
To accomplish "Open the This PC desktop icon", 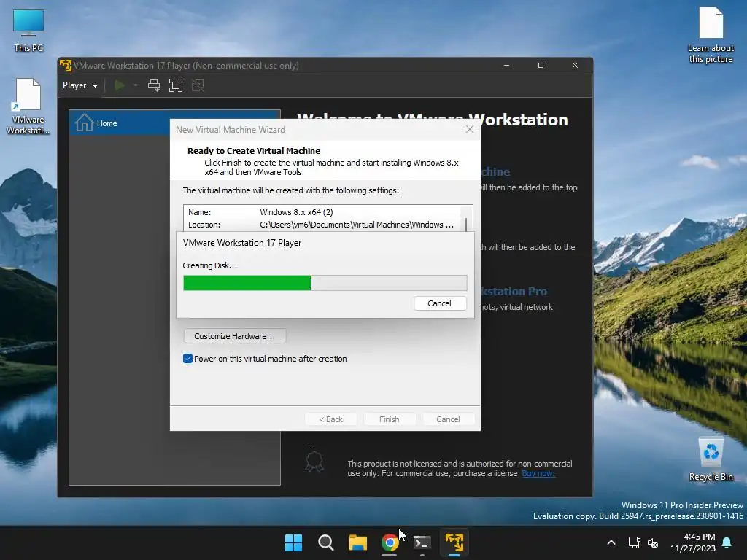I will (28, 30).
